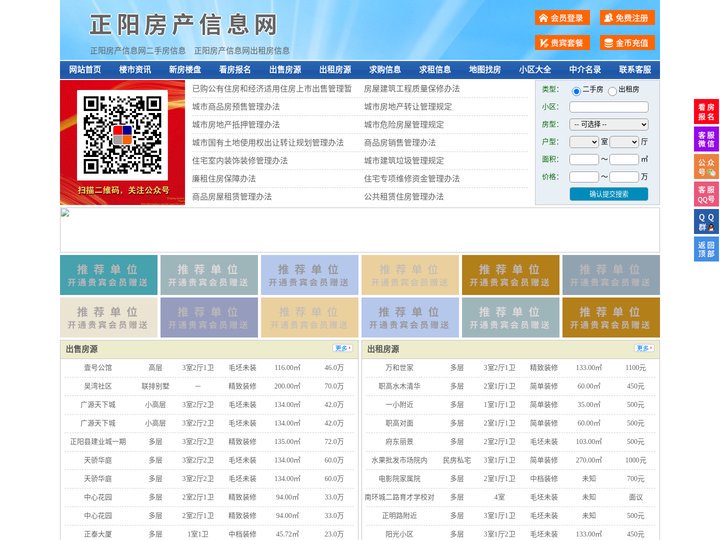
Task: Click 免费注册 free registration button
Action: 627,18
